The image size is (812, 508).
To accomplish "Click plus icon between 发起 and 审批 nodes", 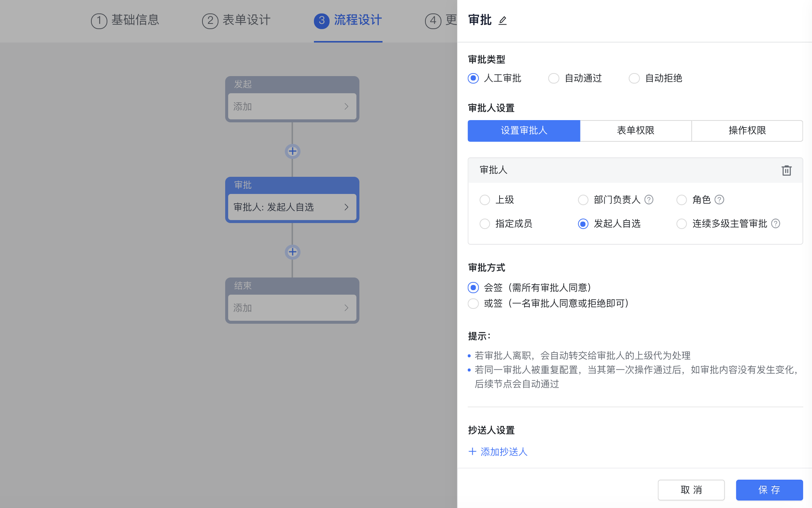I will 292,151.
